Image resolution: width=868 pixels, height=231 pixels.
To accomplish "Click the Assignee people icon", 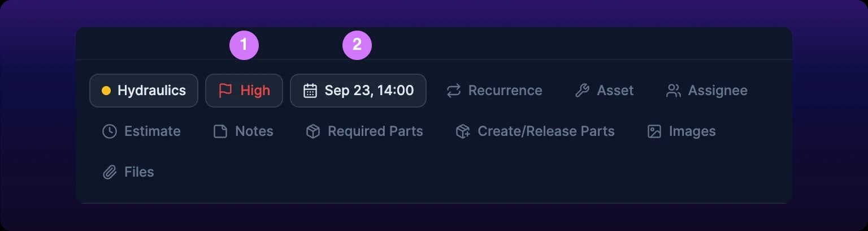I will pyautogui.click(x=674, y=91).
